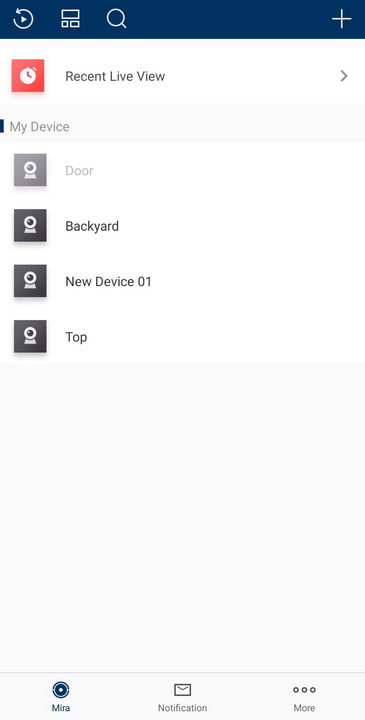The image size is (365, 720).
Task: Open playback from the top bar icon
Action: coord(23,19)
